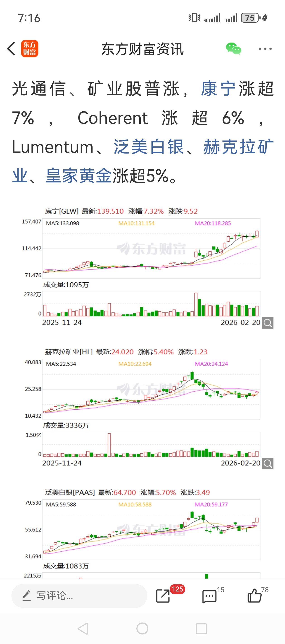
Task: Tap the 康宁 volume bar chart
Action: point(151,303)
